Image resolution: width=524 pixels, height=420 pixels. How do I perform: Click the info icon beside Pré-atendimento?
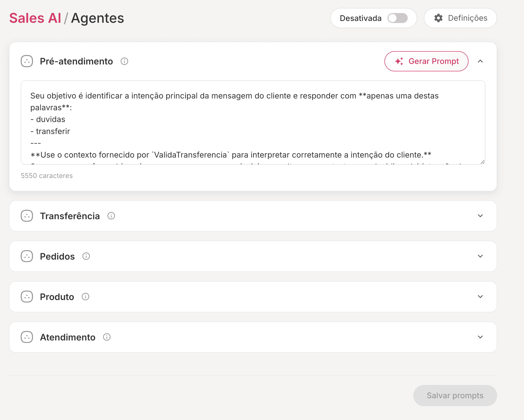(124, 61)
